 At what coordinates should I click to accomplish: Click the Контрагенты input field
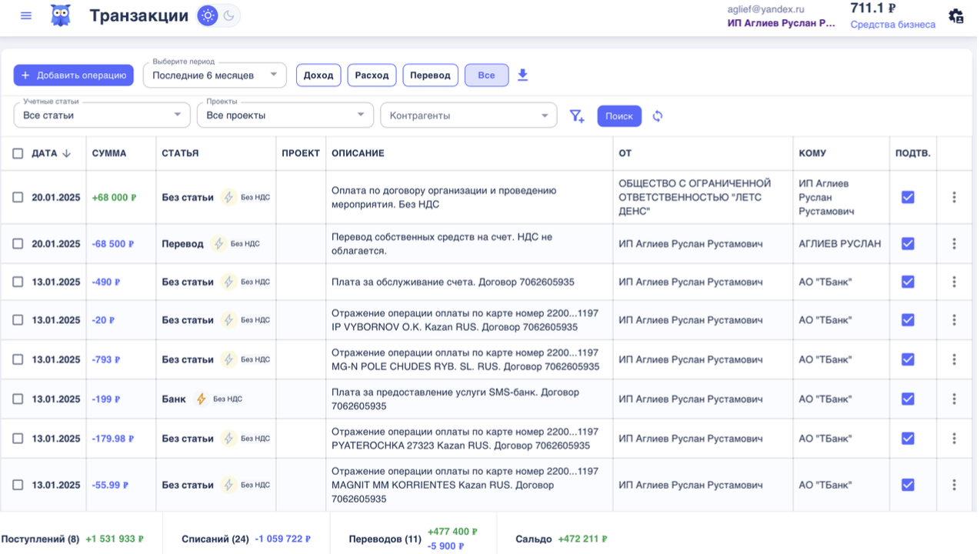[x=462, y=115]
